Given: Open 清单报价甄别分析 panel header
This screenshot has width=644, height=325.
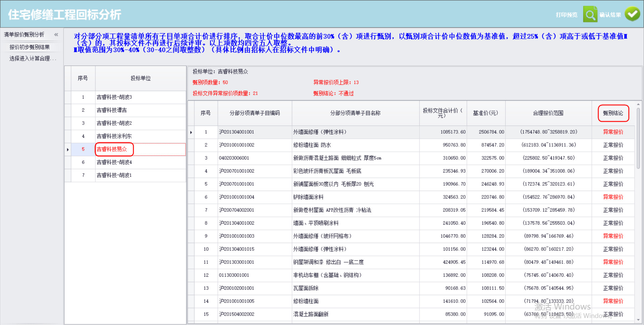Looking at the screenshot, I should tap(24, 35).
